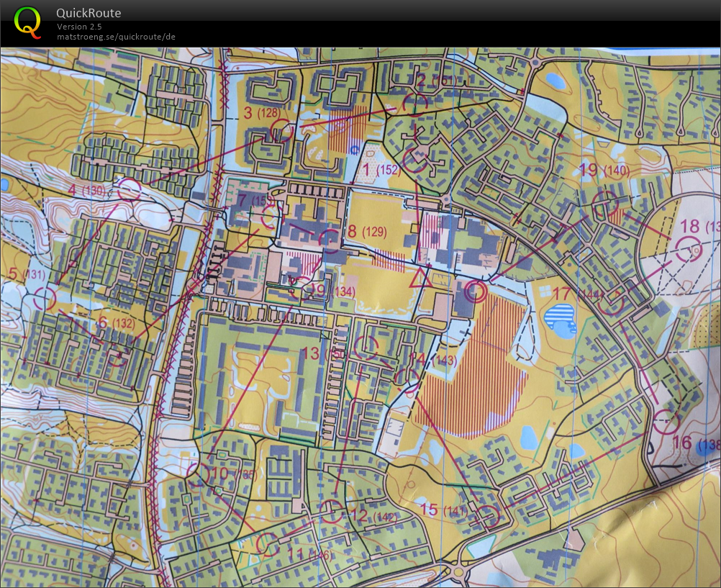Select the finish double-circle marker
This screenshot has width=721, height=588.
pyautogui.click(x=475, y=291)
